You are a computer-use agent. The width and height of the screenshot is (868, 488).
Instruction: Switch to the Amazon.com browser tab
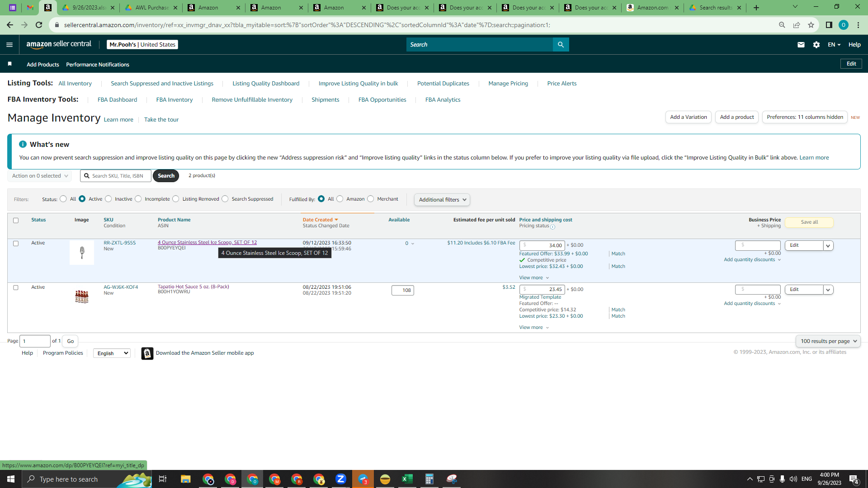[x=652, y=8]
